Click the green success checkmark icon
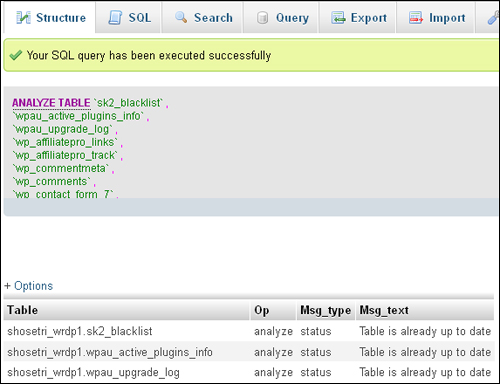 (x=16, y=55)
